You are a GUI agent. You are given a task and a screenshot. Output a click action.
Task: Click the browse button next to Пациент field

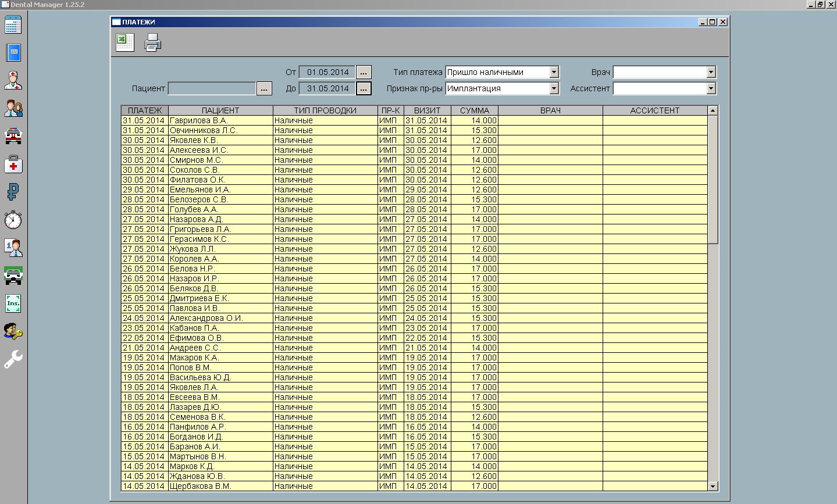click(x=264, y=88)
